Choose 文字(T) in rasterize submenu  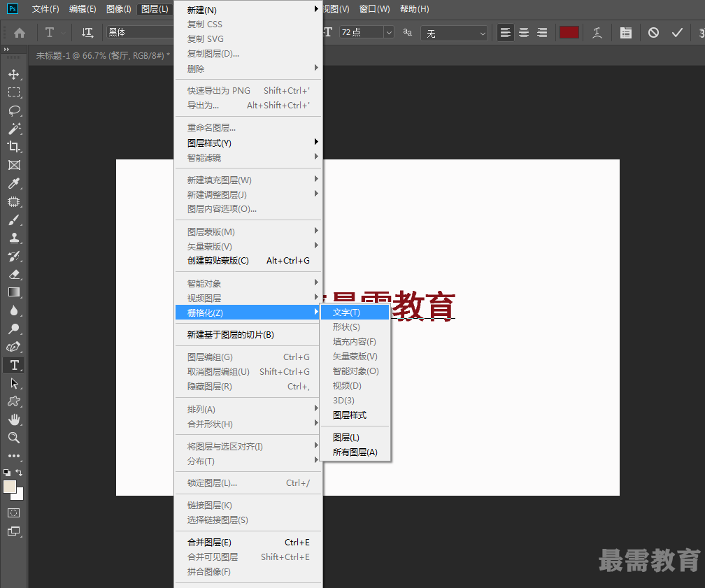tap(355, 313)
